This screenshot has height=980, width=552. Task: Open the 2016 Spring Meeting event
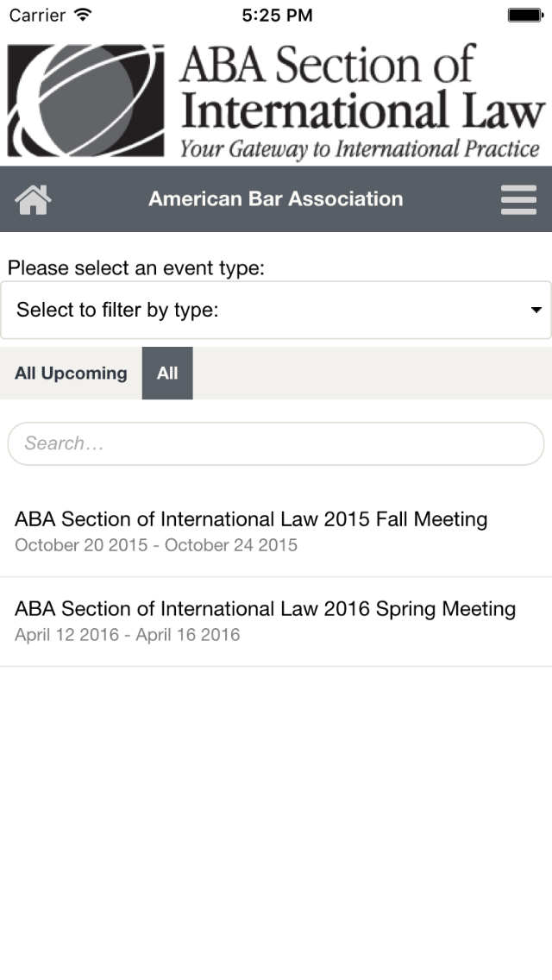(265, 609)
